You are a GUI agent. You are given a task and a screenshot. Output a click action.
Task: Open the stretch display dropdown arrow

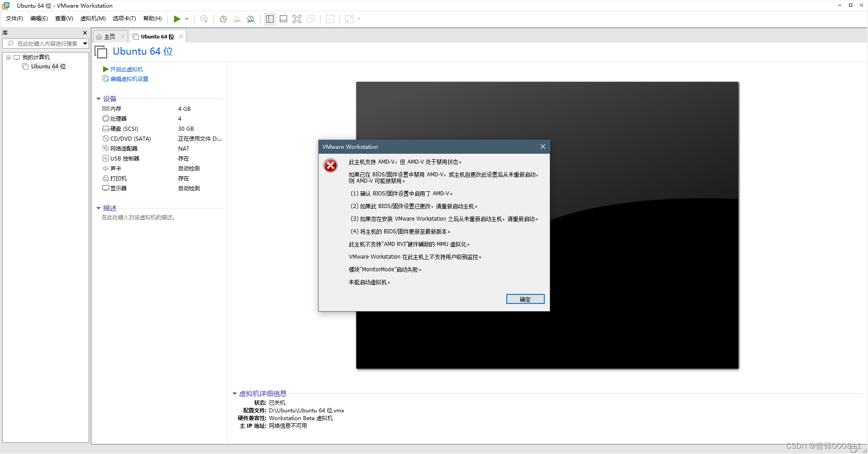coord(359,19)
